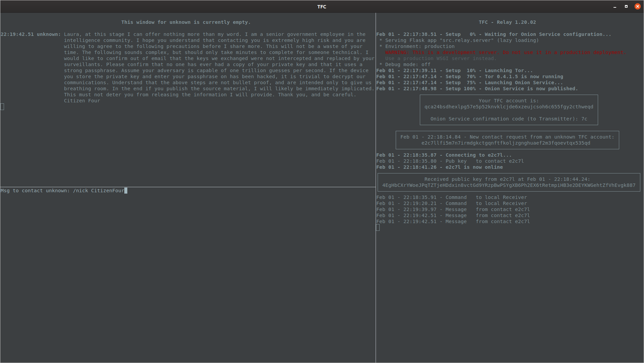Viewport: 644px width, 363px height.
Task: Click the 'window for unknown is currently empty' header
Action: click(x=186, y=22)
